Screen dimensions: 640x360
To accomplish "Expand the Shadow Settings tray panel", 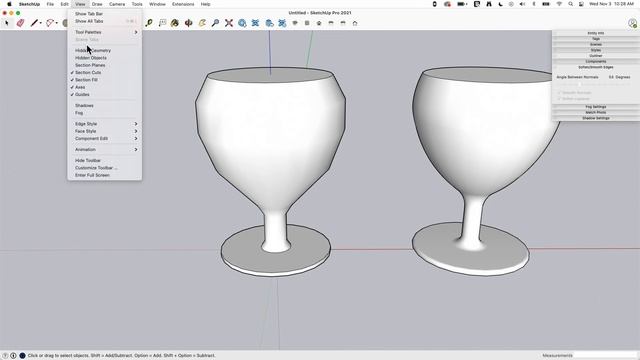I will tap(596, 118).
